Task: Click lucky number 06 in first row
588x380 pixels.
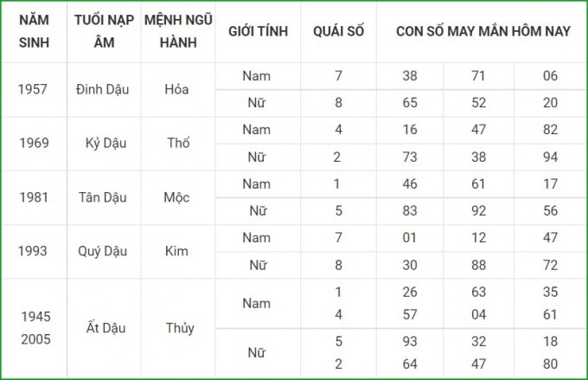Action: coord(550,76)
